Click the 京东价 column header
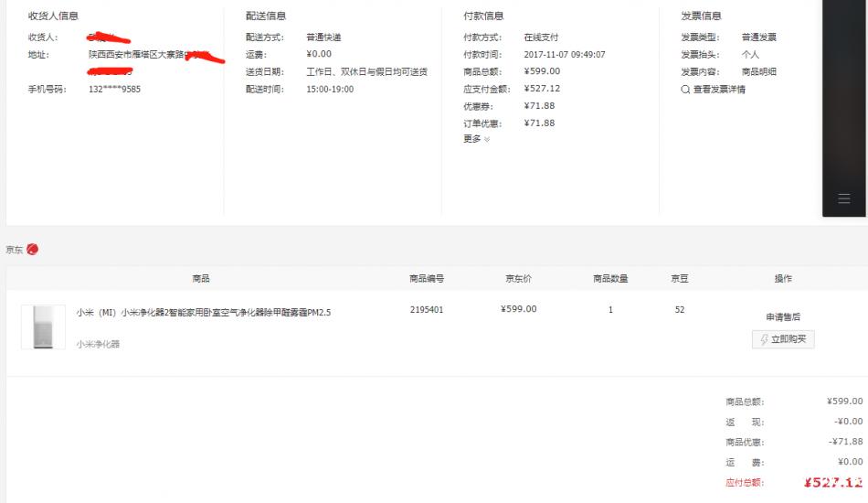The width and height of the screenshot is (868, 503). [x=518, y=278]
